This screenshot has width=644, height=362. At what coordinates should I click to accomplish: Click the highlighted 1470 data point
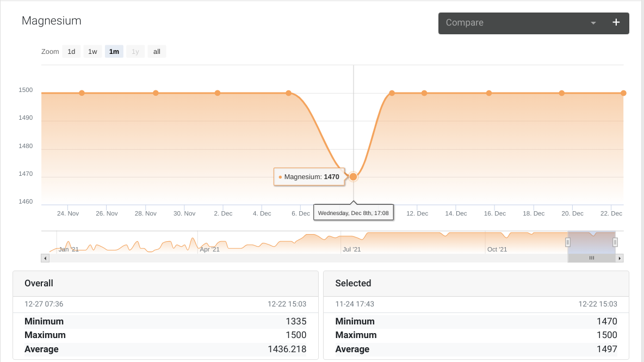coord(353,177)
